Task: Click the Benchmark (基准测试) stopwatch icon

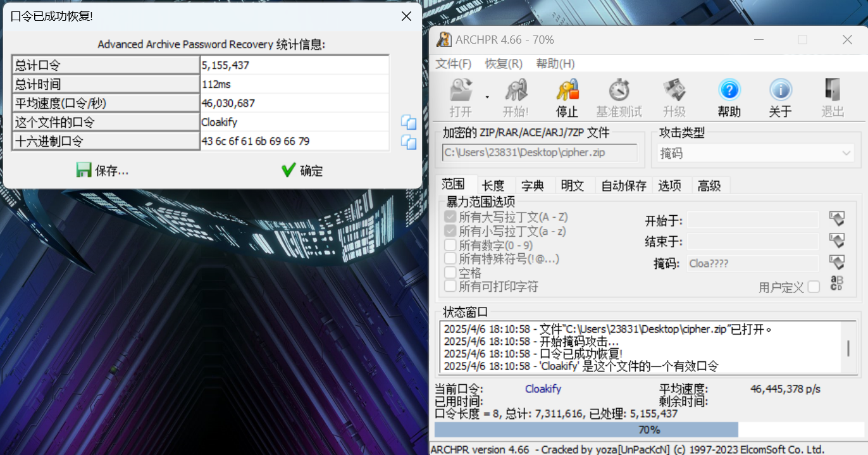Action: pos(619,90)
